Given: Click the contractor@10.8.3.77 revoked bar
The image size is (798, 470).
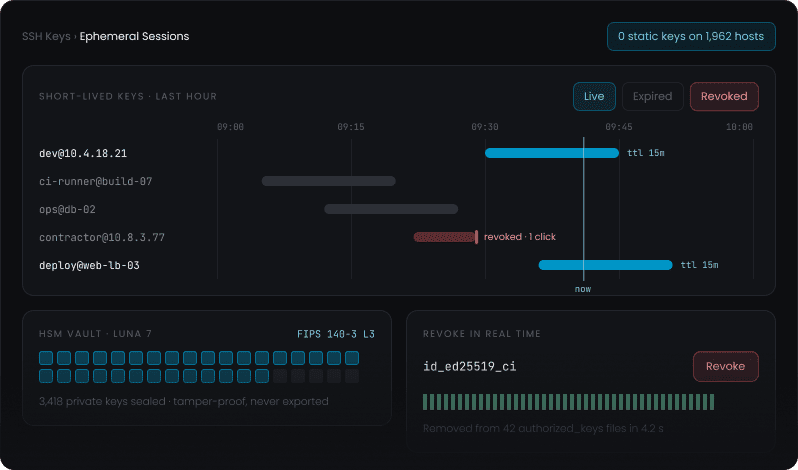Looking at the screenshot, I should tap(446, 237).
